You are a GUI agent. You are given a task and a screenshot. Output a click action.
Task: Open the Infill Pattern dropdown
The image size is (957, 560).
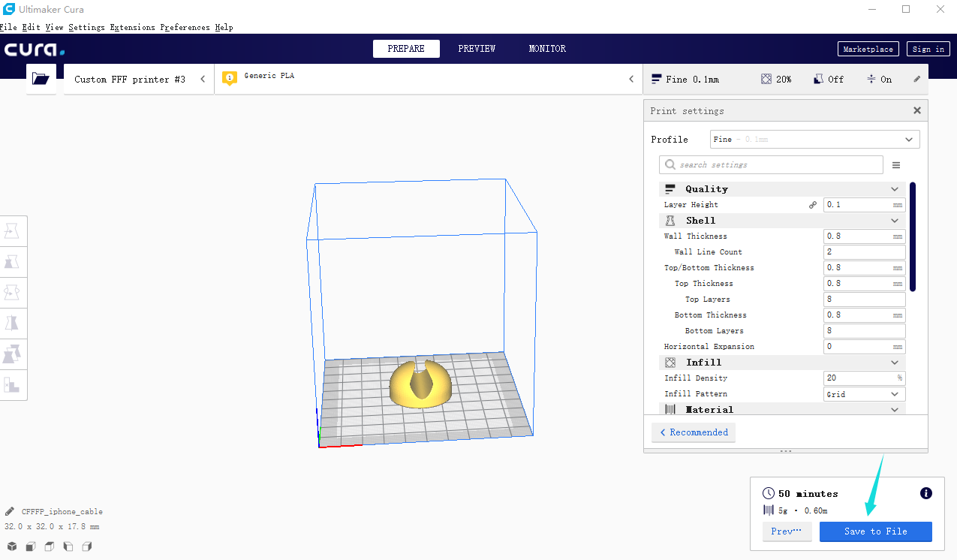[864, 394]
